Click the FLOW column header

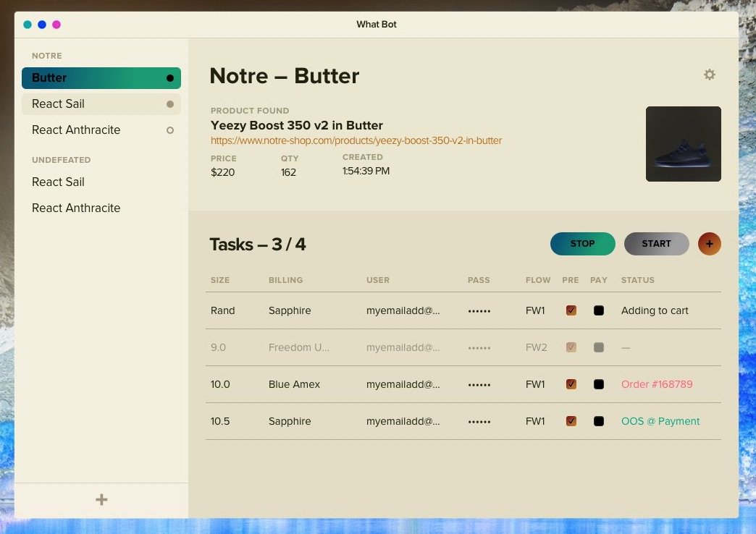[x=537, y=280]
